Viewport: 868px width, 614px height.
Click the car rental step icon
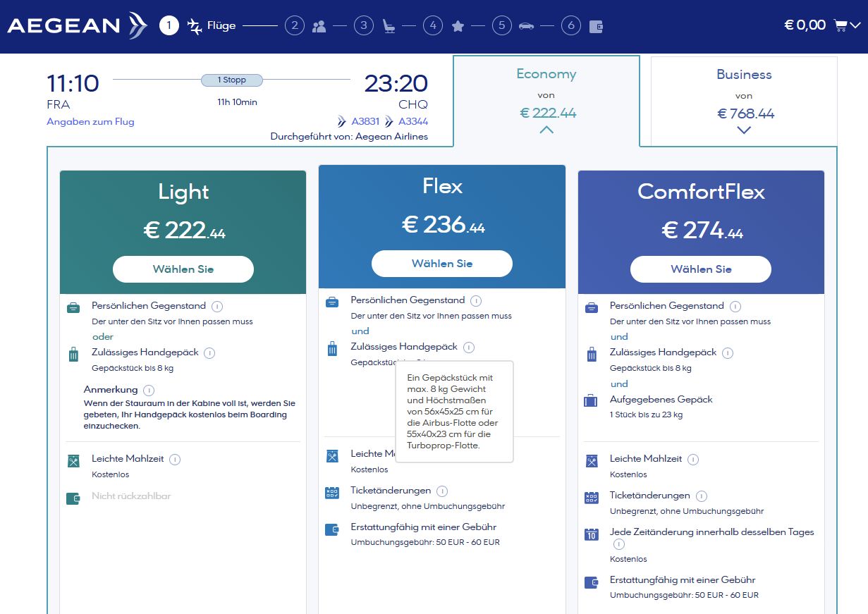(x=526, y=27)
